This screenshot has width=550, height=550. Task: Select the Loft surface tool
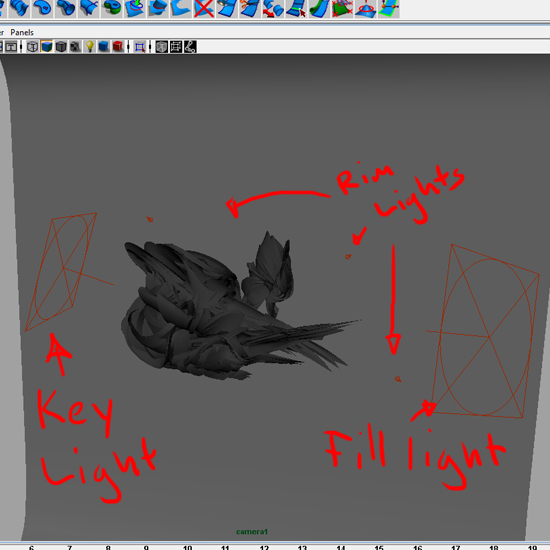pyautogui.click(x=19, y=8)
